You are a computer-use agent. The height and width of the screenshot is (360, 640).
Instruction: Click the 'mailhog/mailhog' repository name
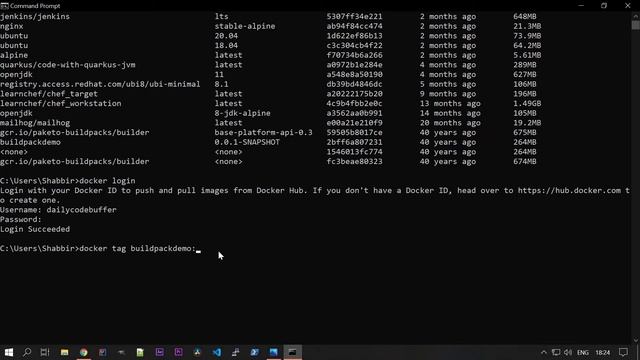35,123
